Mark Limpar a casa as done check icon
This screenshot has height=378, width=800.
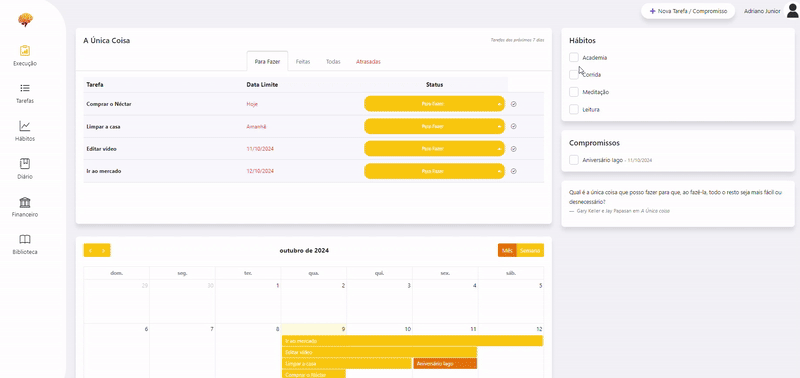[x=514, y=126]
